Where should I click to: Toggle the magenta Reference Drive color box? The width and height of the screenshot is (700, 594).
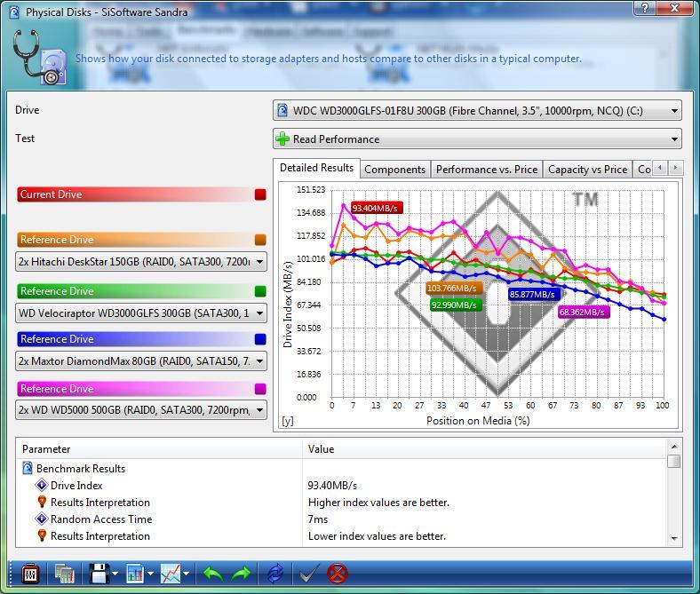coord(260,389)
